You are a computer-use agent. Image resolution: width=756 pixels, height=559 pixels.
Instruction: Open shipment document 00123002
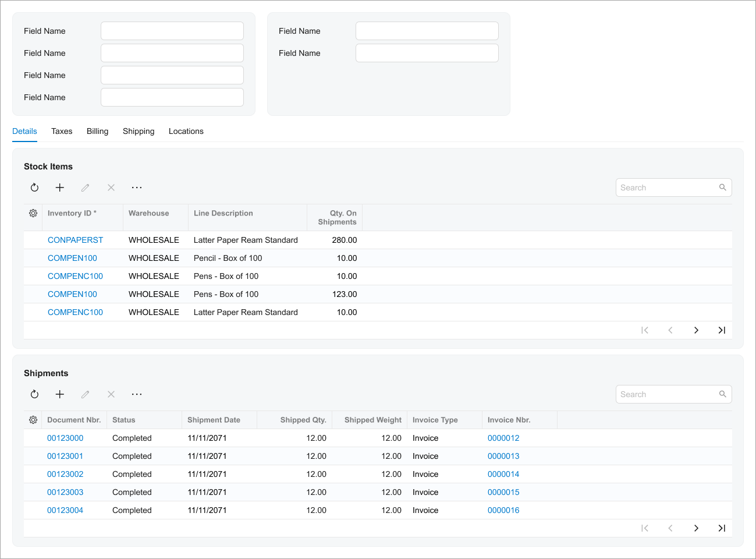[x=65, y=474]
